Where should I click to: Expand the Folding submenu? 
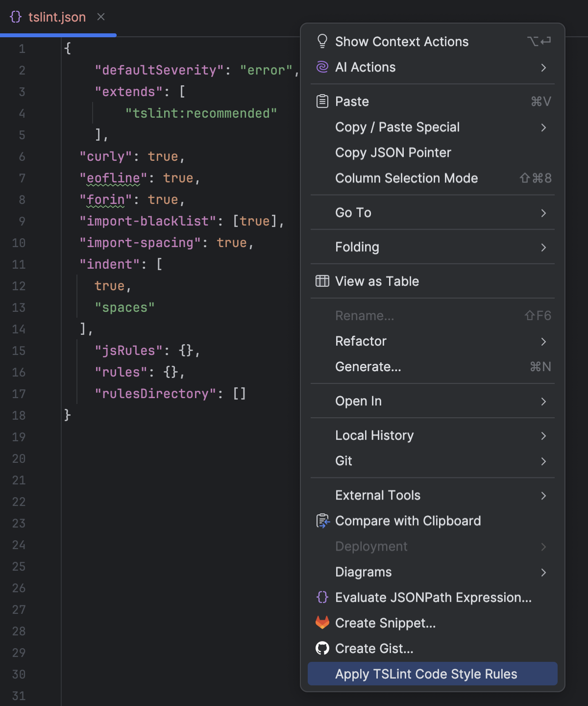coord(357,247)
